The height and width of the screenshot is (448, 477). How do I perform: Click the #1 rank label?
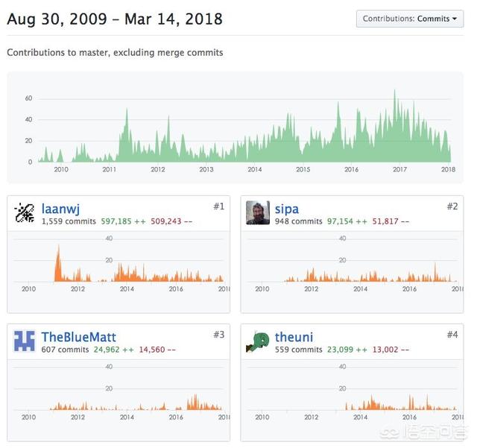click(218, 206)
